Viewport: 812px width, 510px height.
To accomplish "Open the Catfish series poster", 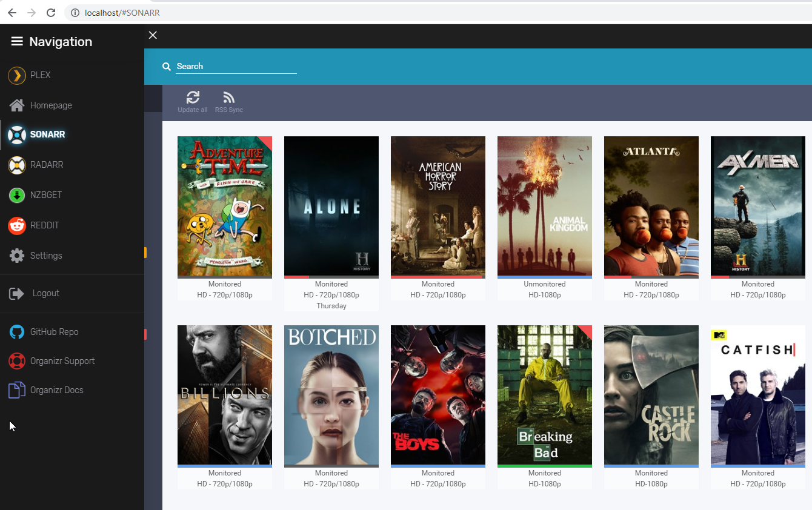I will pos(758,396).
